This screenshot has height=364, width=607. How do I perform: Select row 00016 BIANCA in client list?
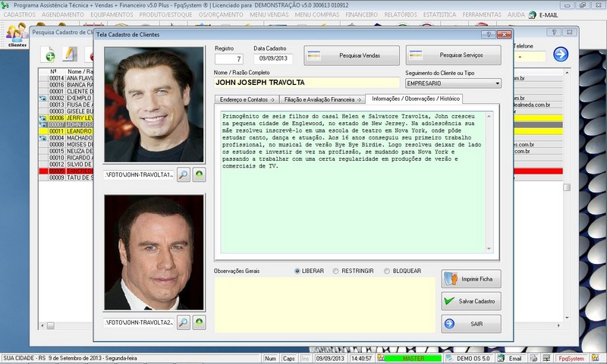[x=66, y=85]
